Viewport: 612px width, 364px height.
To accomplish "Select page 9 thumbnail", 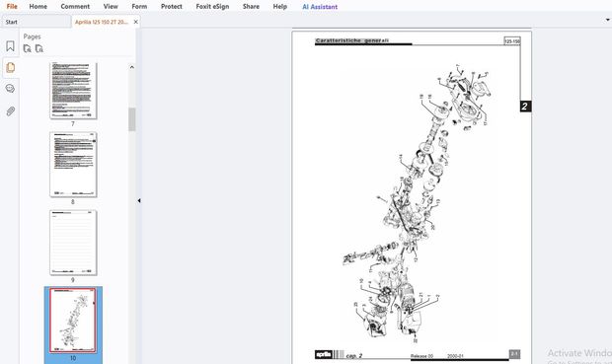I will [x=73, y=243].
